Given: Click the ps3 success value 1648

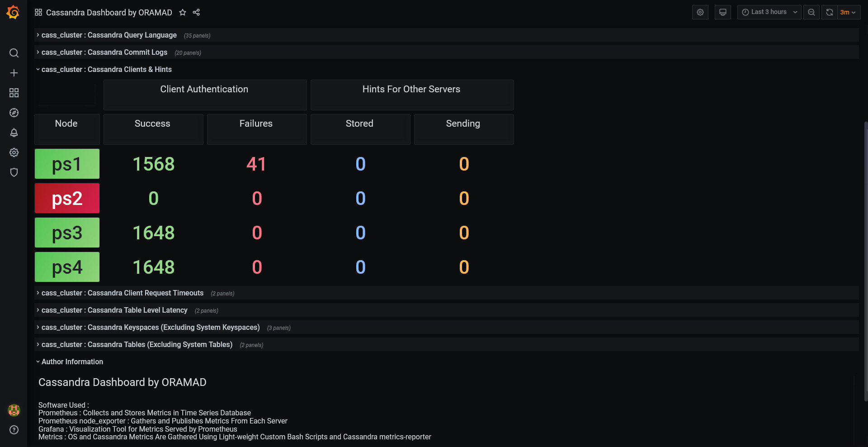Looking at the screenshot, I should [x=153, y=233].
